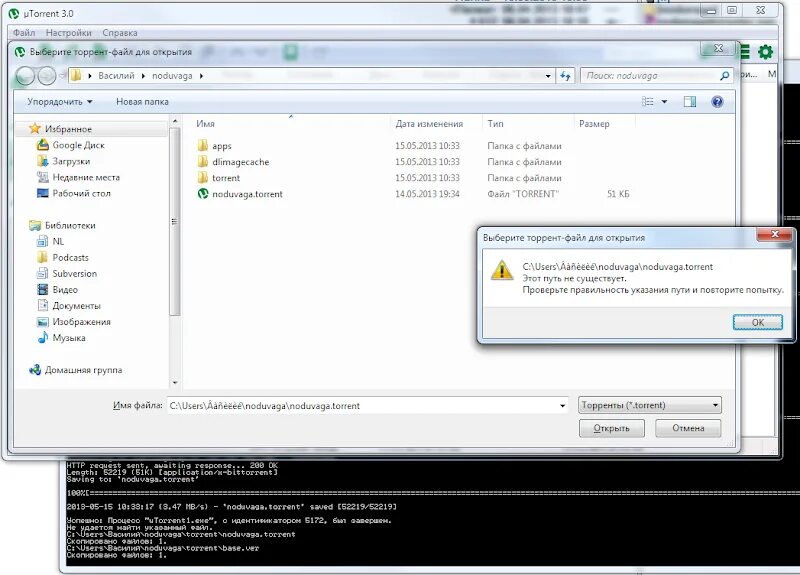Viewport: 800px width, 575px height.
Task: Click the Файл "TORRENT" type cell
Action: point(523,194)
